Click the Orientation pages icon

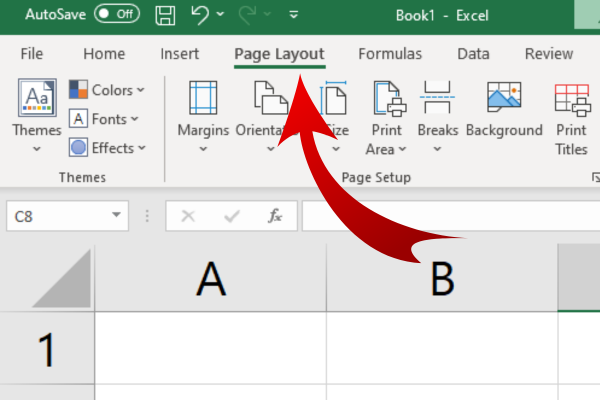point(271,98)
